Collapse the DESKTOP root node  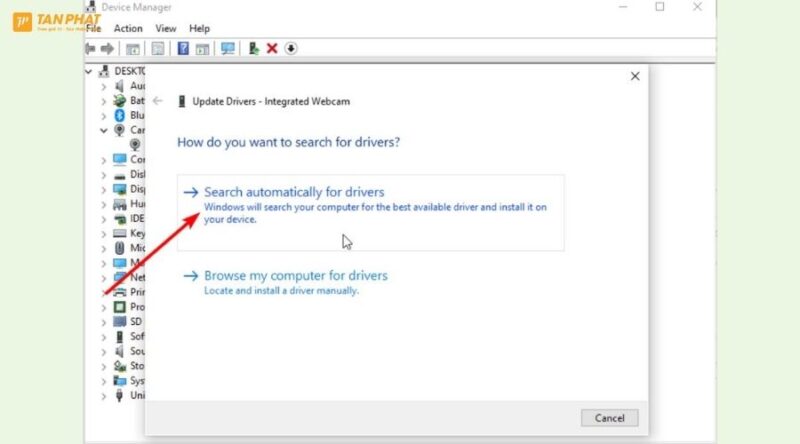92,71
